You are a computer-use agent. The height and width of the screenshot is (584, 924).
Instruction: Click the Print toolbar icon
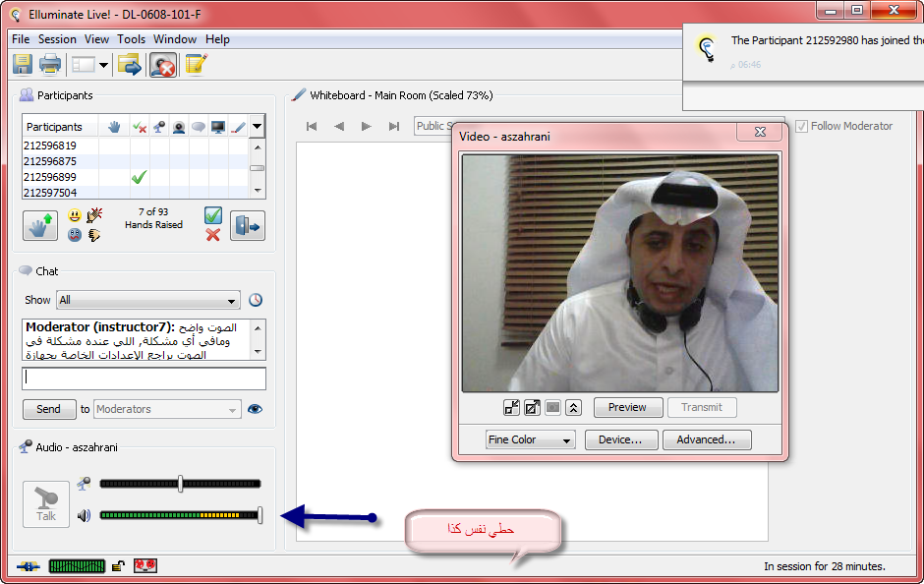50,64
